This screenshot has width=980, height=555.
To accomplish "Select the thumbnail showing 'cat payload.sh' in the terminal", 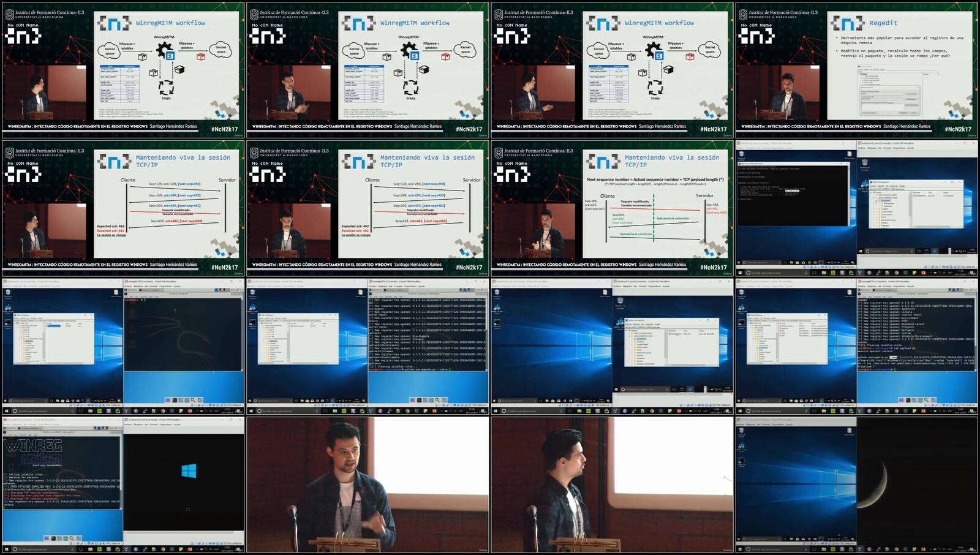I will click(x=857, y=347).
